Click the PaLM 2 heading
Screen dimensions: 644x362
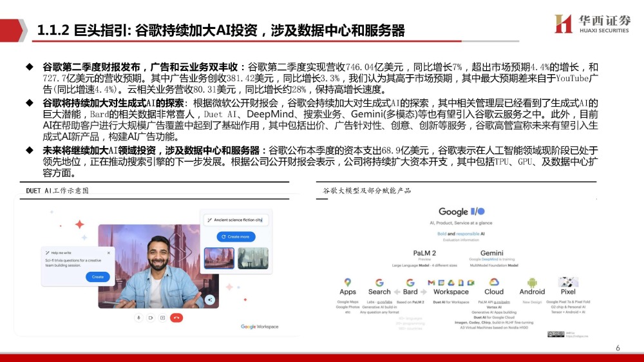point(424,253)
